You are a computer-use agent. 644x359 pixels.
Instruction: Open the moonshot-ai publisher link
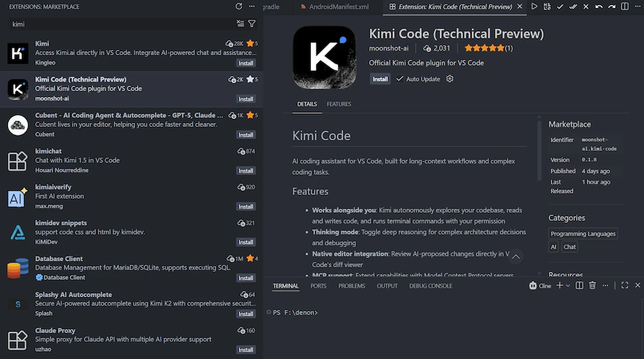[389, 48]
